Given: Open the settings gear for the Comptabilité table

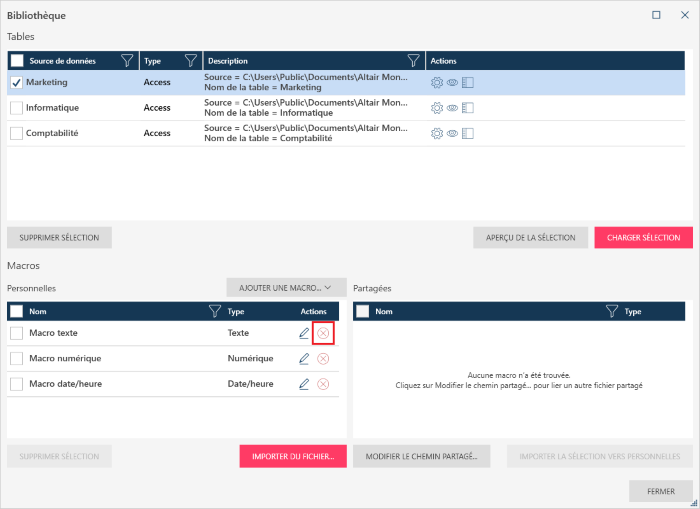Looking at the screenshot, I should 437,133.
